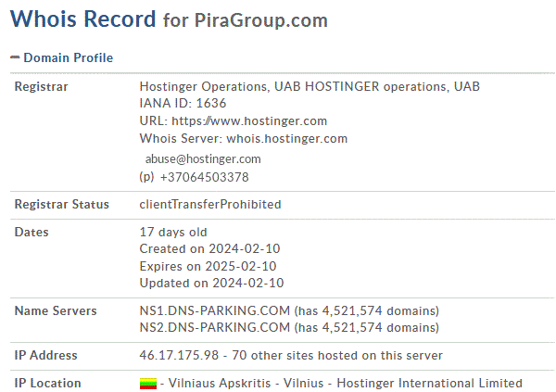Click the NS1.DNS-PARKING.COM name server entry
Screen dimensions: 556x392
289,310
